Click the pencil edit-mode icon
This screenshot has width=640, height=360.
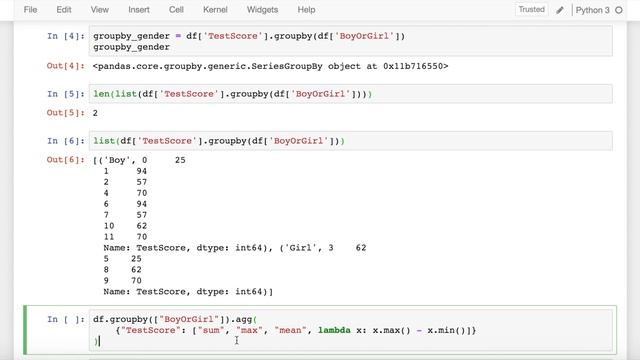pyautogui.click(x=560, y=10)
